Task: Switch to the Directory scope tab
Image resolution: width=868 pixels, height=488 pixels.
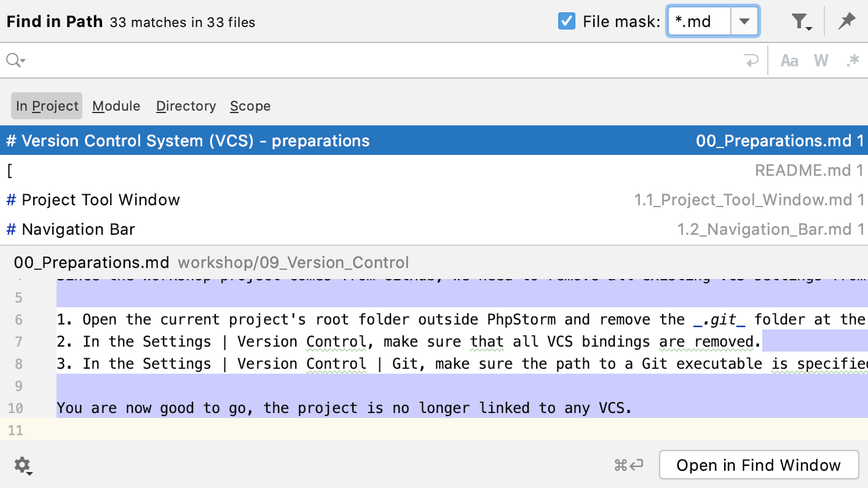Action: click(x=186, y=106)
